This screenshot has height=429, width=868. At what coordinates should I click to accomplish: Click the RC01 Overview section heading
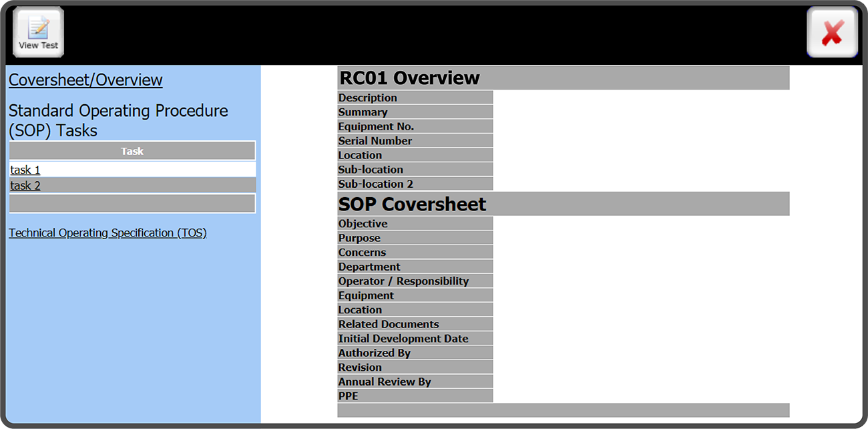(x=409, y=78)
